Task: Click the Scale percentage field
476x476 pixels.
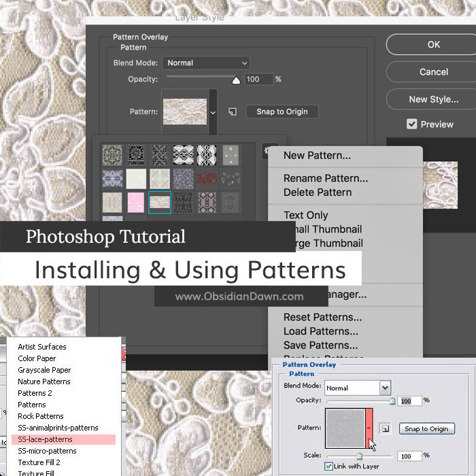Action: pyautogui.click(x=410, y=456)
